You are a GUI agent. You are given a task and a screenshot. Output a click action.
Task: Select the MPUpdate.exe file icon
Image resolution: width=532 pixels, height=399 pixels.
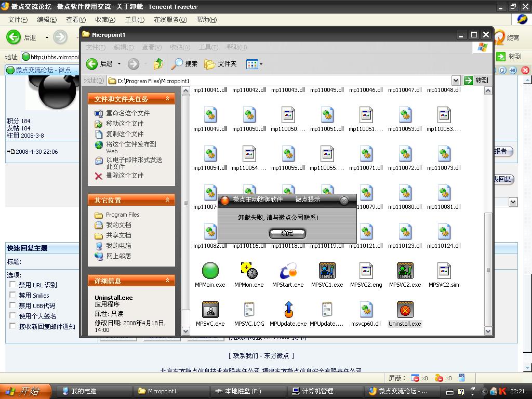tap(288, 310)
